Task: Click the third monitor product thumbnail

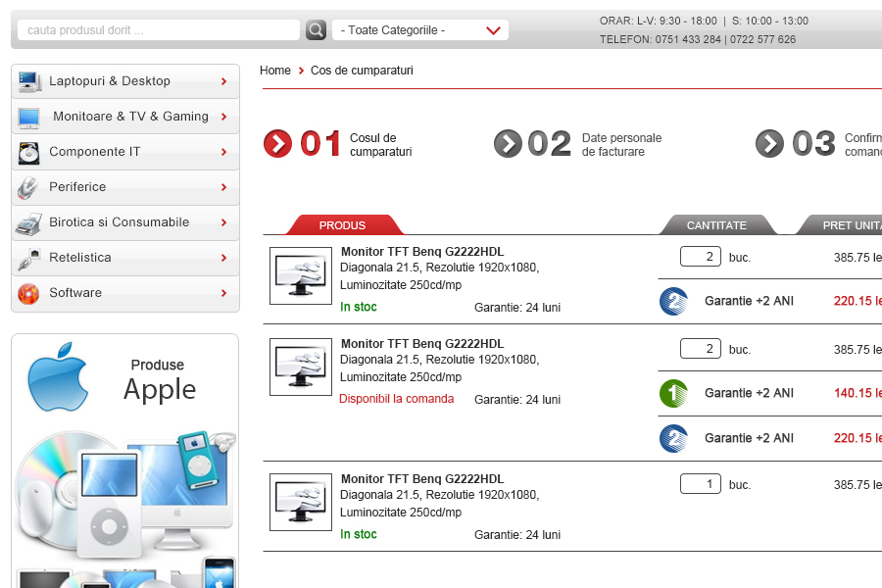Action: (x=301, y=503)
